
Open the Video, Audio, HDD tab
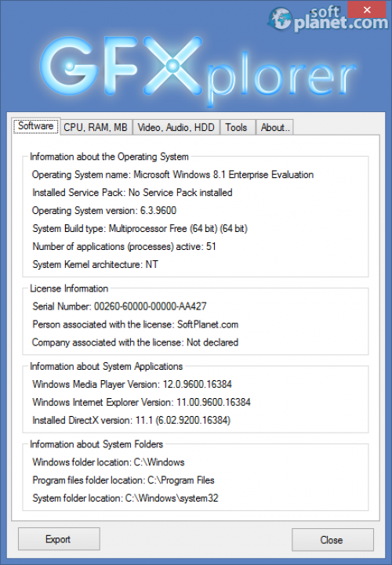[176, 127]
